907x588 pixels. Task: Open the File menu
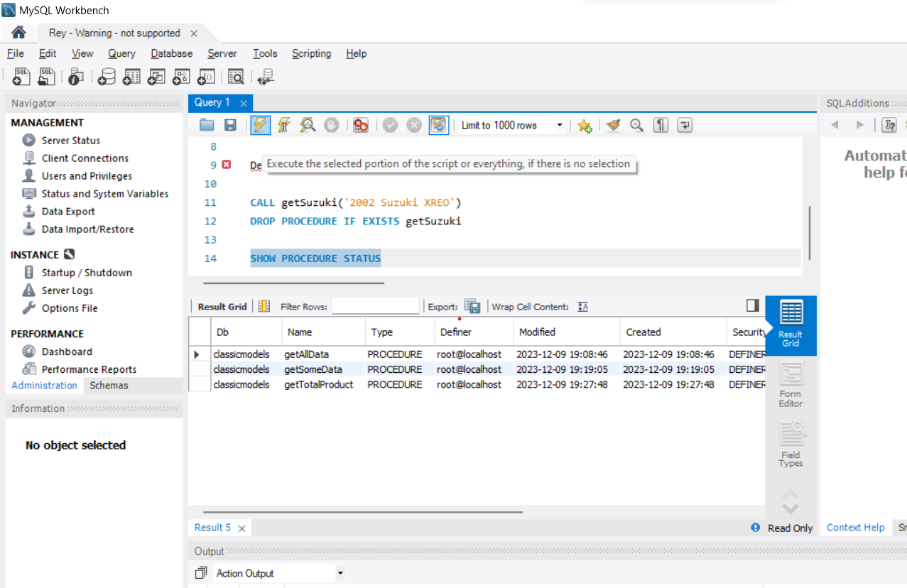pyautogui.click(x=15, y=53)
